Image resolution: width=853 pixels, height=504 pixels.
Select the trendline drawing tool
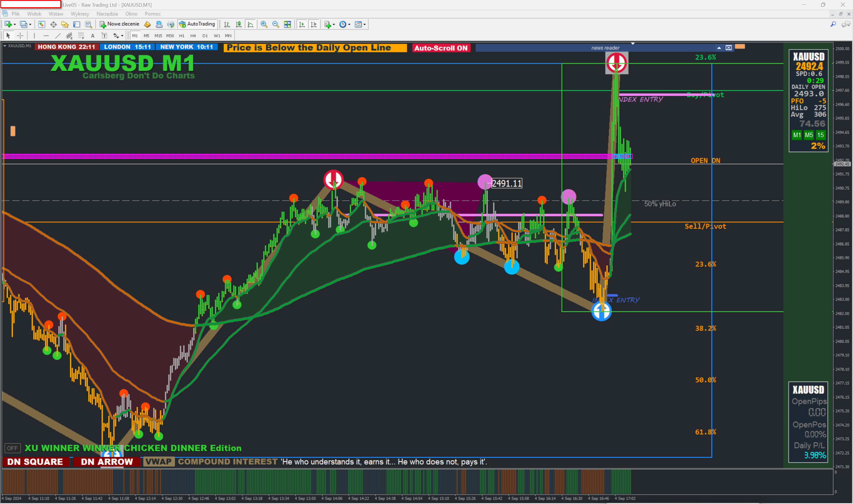58,36
